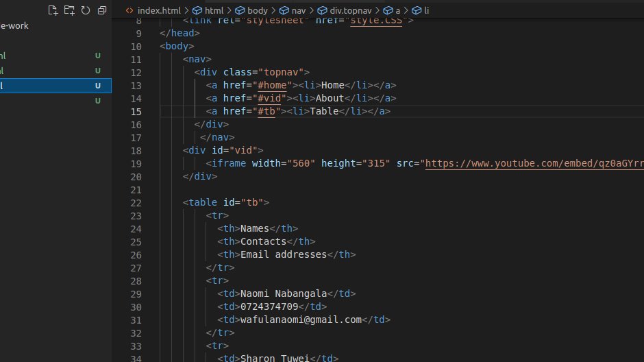Select the 'a' breadcrumb segment
The width and height of the screenshot is (644, 362).
click(x=397, y=11)
